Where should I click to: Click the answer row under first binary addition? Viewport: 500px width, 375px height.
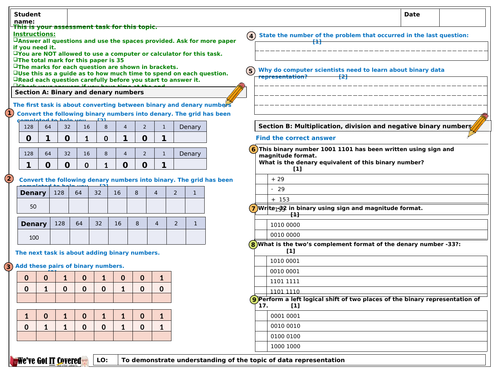pyautogui.click(x=94, y=298)
